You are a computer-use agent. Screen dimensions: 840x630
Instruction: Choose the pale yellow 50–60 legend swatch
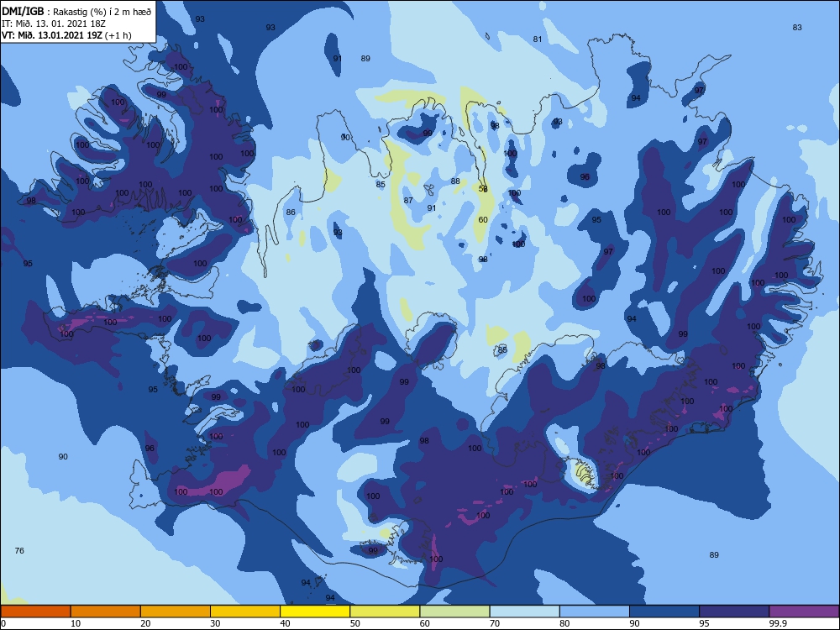385,612
